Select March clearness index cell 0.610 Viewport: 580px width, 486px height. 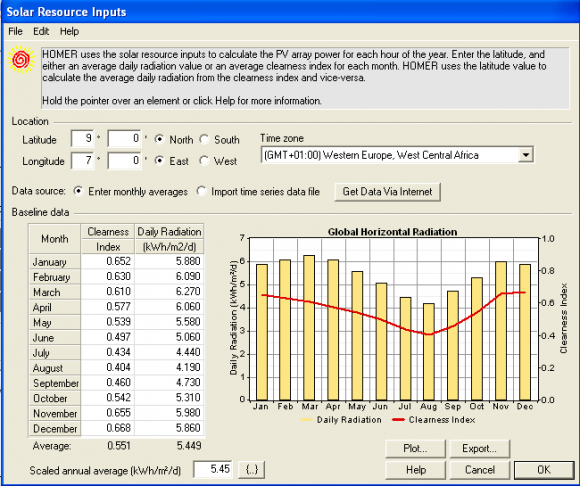pos(108,291)
